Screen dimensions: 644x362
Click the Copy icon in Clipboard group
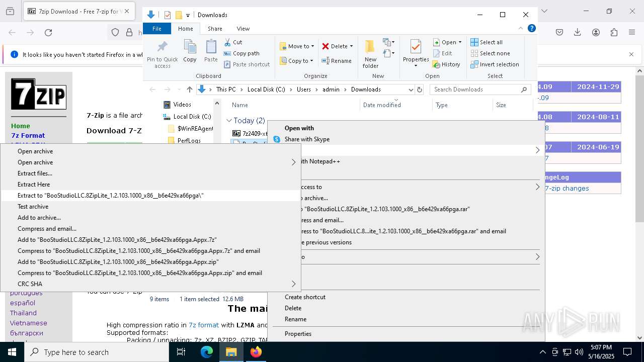click(x=190, y=51)
